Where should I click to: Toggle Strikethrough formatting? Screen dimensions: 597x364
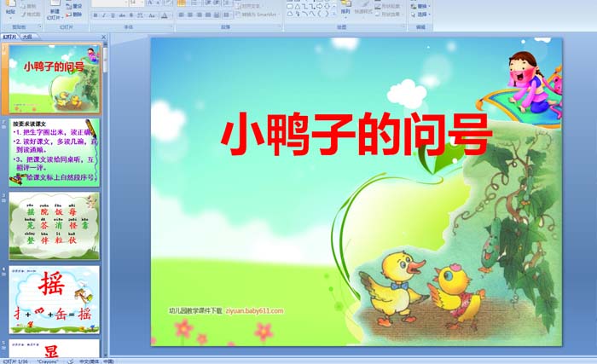point(122,15)
